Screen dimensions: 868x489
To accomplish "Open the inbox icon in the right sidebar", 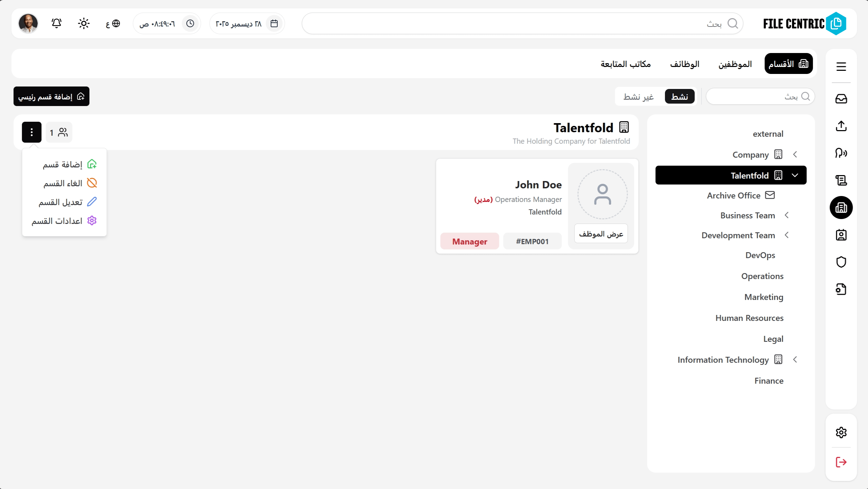I will tap(841, 99).
